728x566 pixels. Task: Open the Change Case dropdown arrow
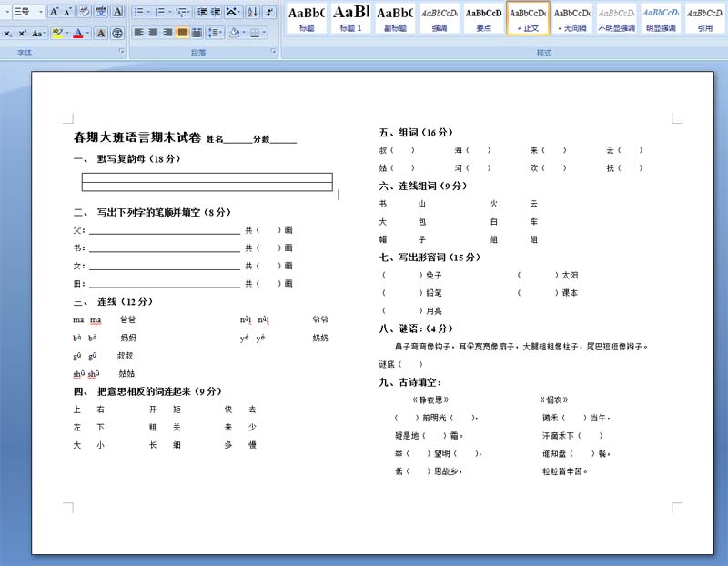pos(44,33)
